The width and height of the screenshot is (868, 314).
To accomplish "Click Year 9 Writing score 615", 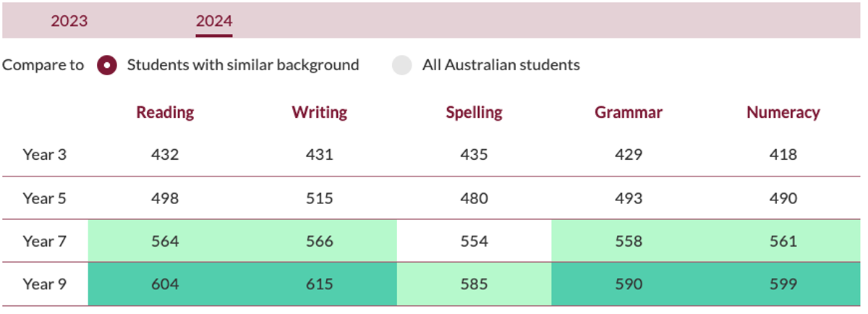I will (319, 284).
